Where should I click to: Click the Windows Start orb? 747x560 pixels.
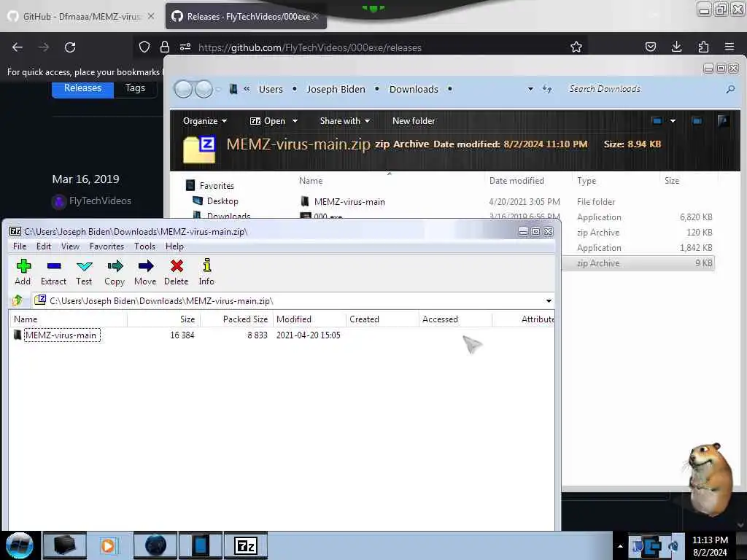pos(20,545)
